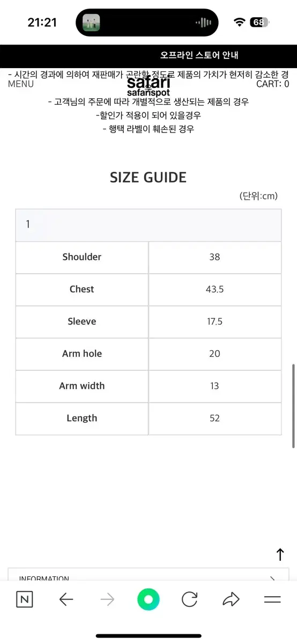Go back with the left arrow
This screenshot has width=297, height=644.
coord(66,599)
